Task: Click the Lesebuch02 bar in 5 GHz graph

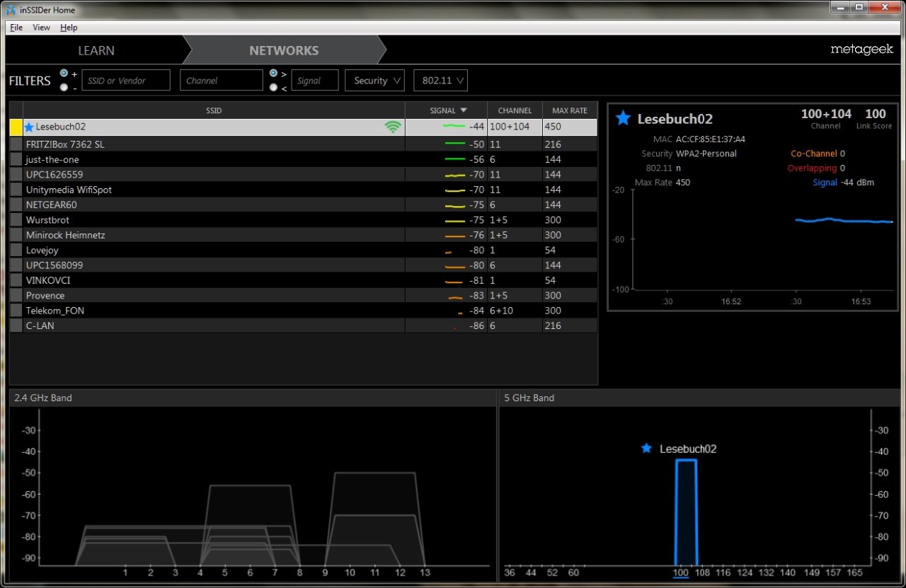Action: [x=686, y=512]
